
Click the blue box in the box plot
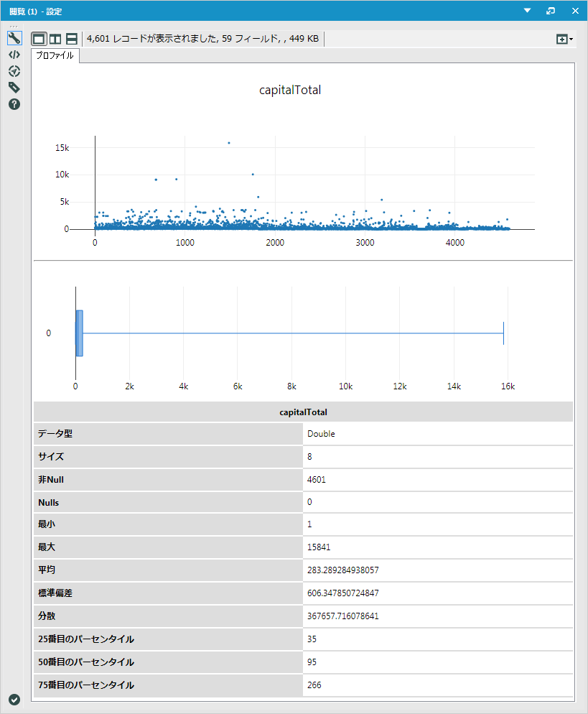point(79,333)
